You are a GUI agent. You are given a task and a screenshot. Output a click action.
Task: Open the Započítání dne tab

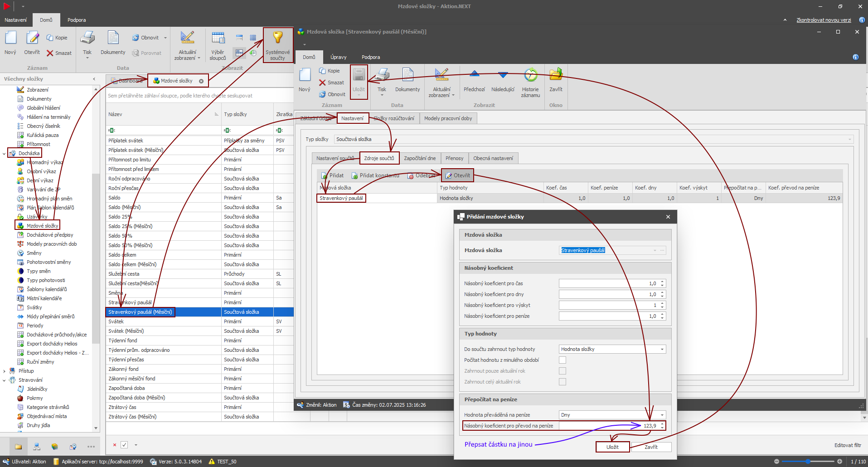[420, 158]
